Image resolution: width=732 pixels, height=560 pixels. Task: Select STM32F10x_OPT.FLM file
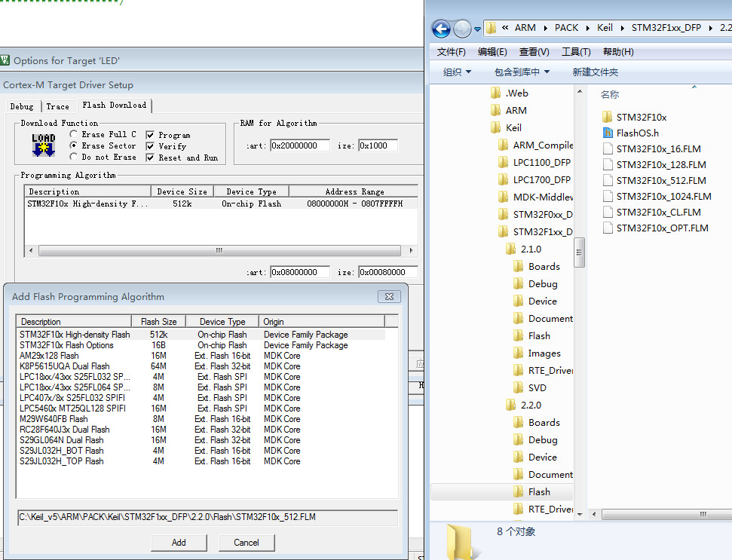pyautogui.click(x=655, y=228)
